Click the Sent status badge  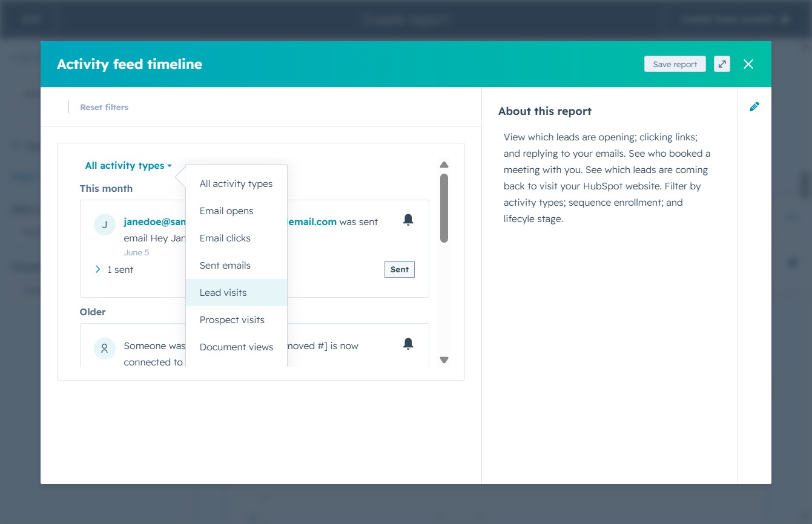tap(400, 269)
